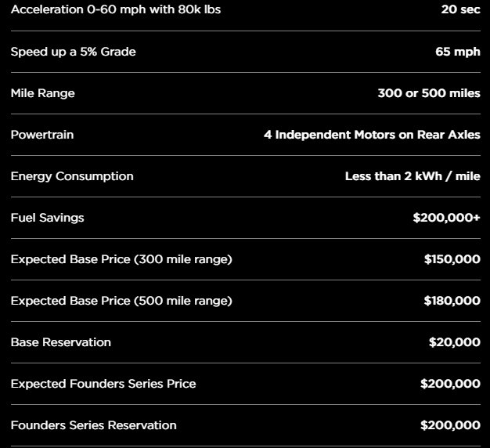Select 'Less than 2 kWh / mile' value
This screenshot has width=490, height=448.
pos(413,176)
